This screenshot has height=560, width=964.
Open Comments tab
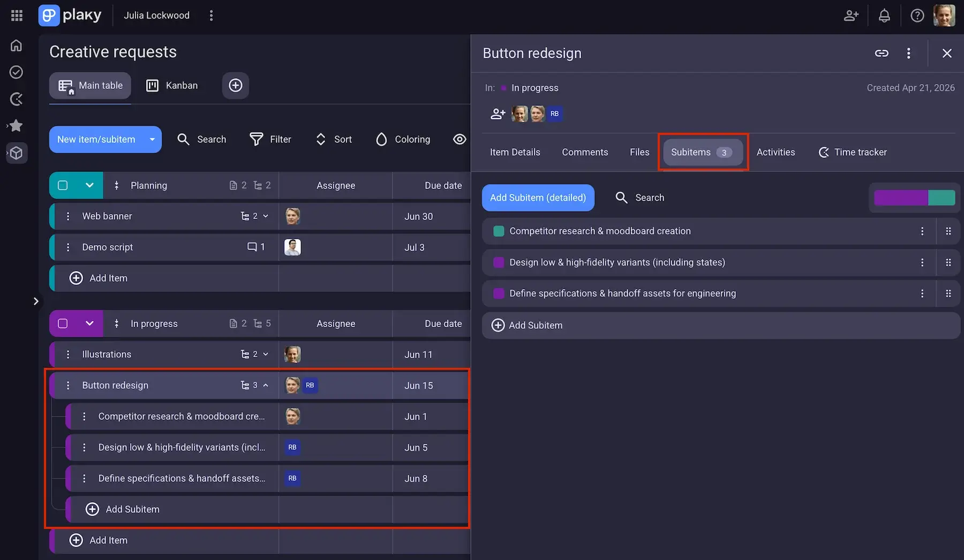(585, 152)
